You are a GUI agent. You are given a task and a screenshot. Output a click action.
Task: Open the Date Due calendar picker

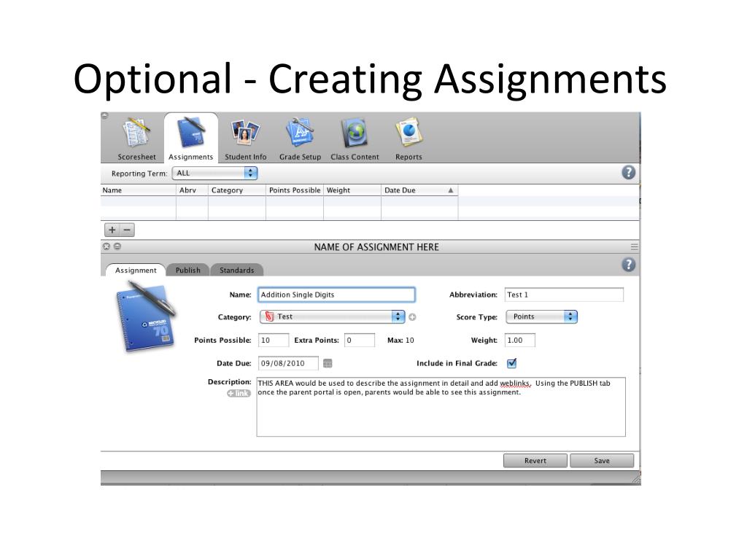coord(328,363)
